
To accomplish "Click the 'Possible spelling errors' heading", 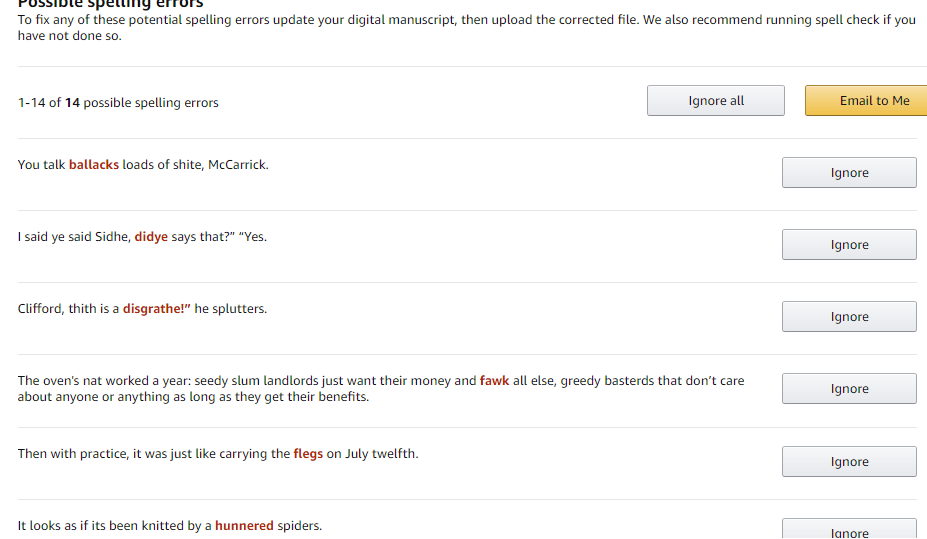I will click(x=110, y=4).
